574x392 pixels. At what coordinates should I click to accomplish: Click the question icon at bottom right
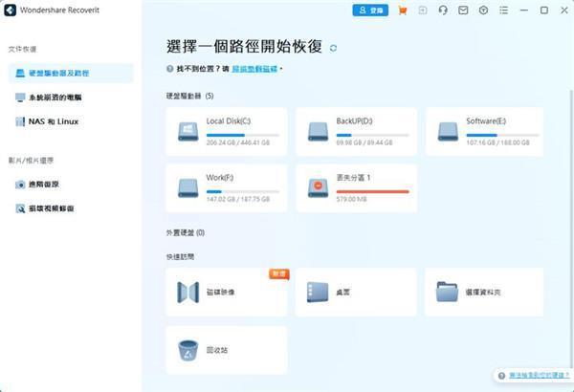[502, 376]
